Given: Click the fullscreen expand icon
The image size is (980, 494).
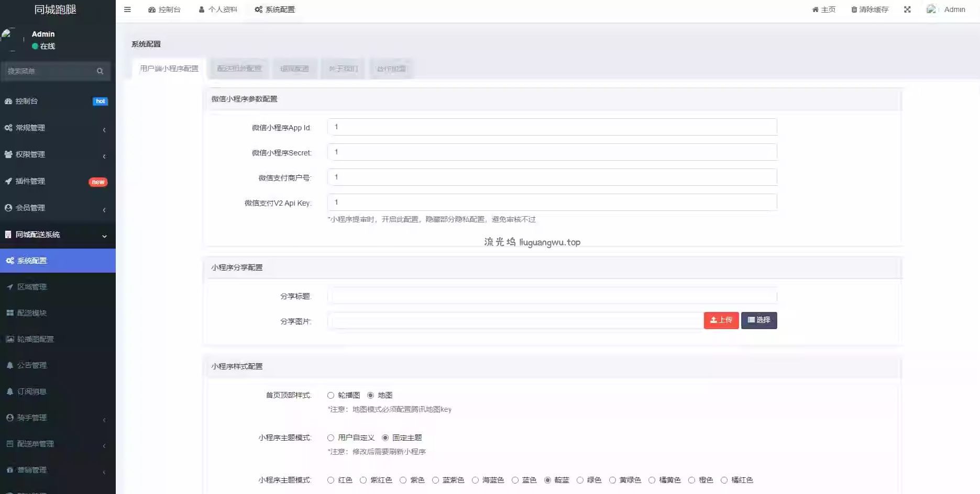Looking at the screenshot, I should pyautogui.click(x=907, y=9).
